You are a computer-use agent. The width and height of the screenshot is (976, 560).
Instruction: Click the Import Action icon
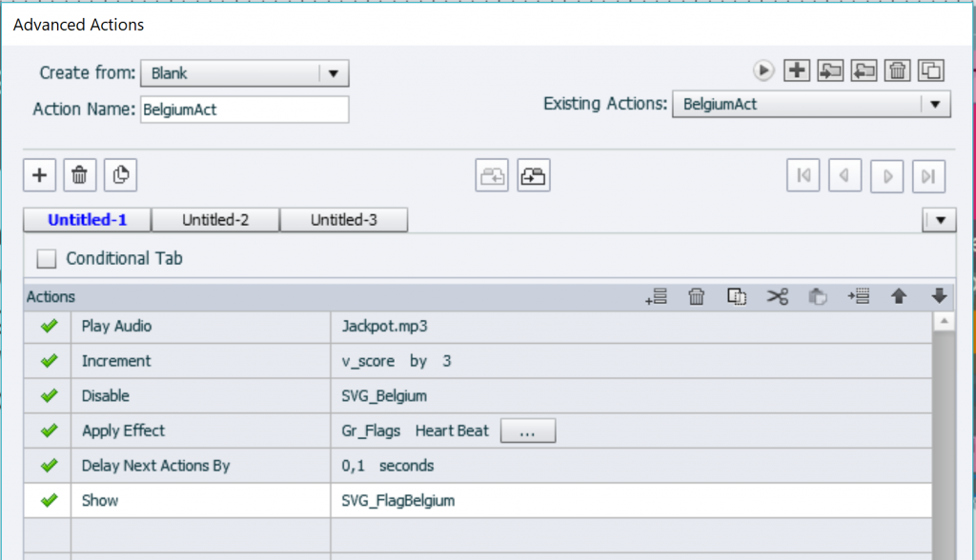[831, 70]
